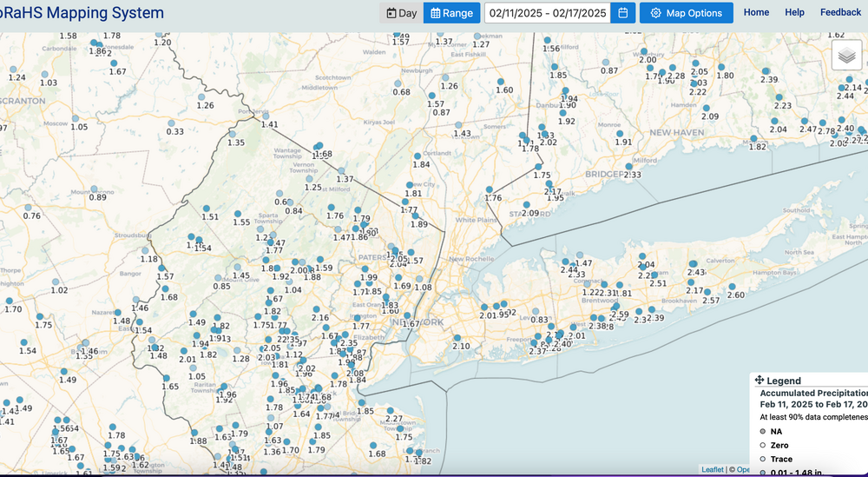Select the 1.36 station marker

coord(268,444)
